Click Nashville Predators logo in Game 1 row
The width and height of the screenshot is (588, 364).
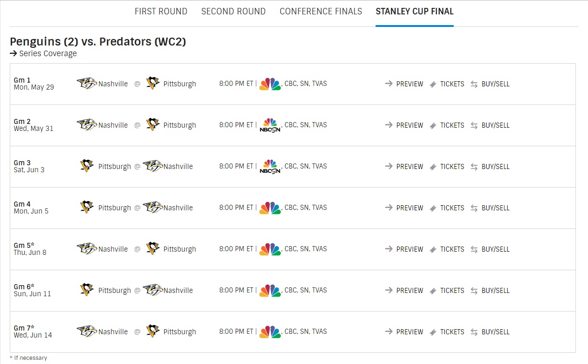(87, 84)
